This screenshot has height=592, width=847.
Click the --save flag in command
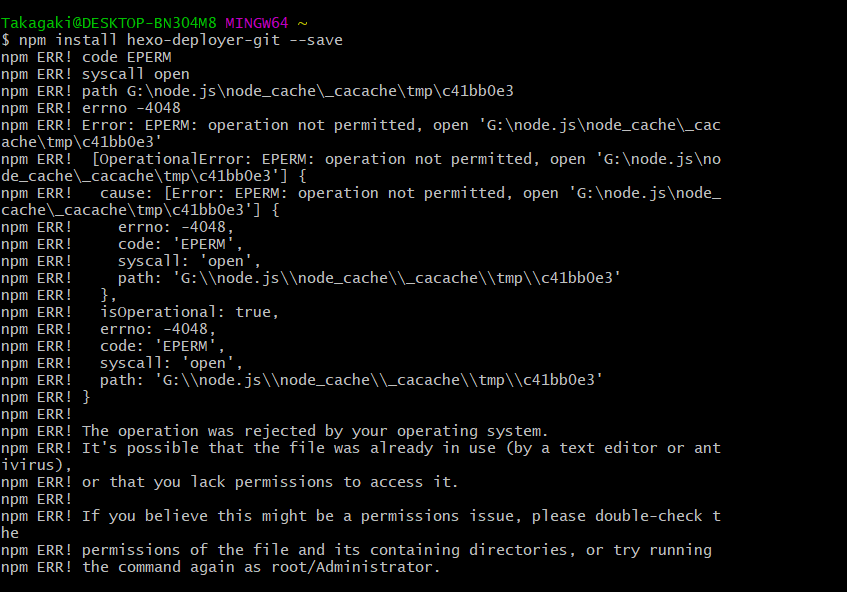tap(316, 40)
